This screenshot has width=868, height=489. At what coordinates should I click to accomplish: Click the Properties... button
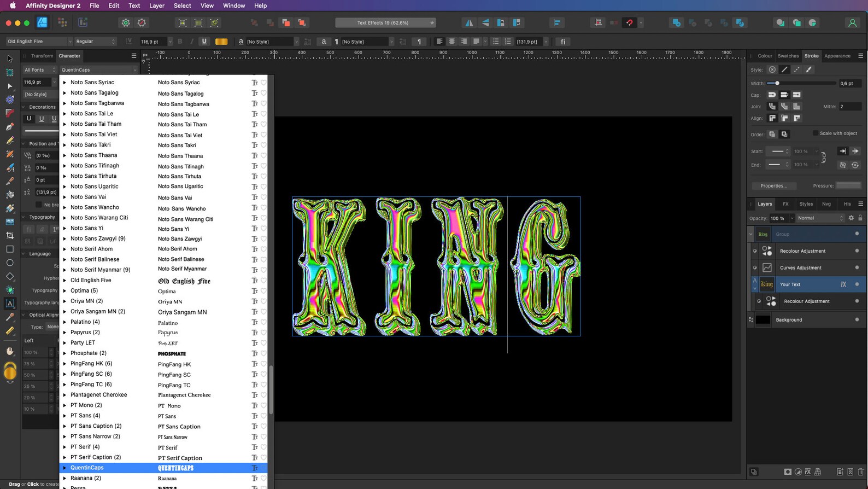774,186
